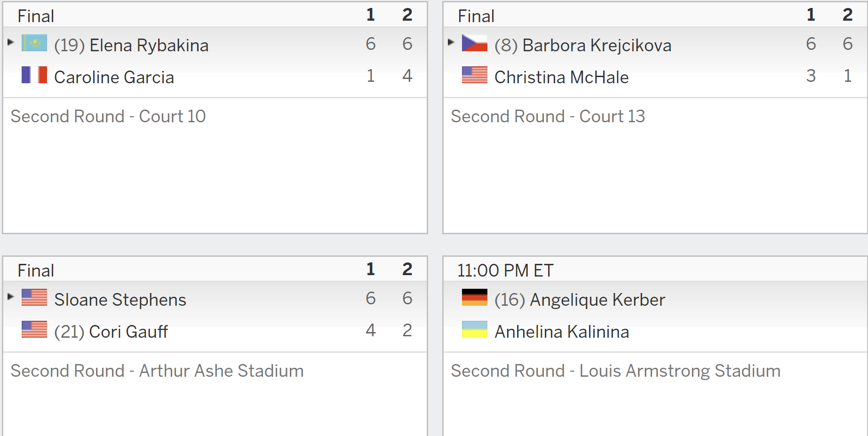Viewport: 868px width, 436px height.
Task: Click the 11:00 PM ET match time
Action: coord(505,270)
